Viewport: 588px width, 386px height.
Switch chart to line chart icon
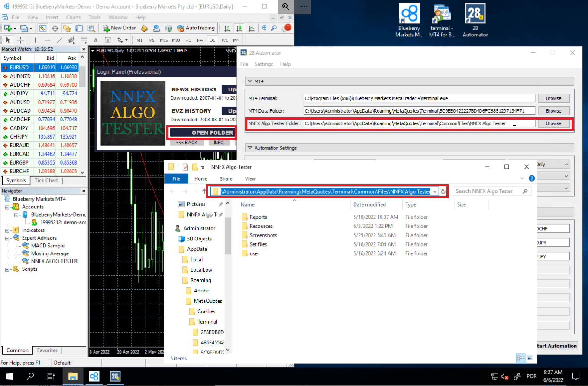251,28
